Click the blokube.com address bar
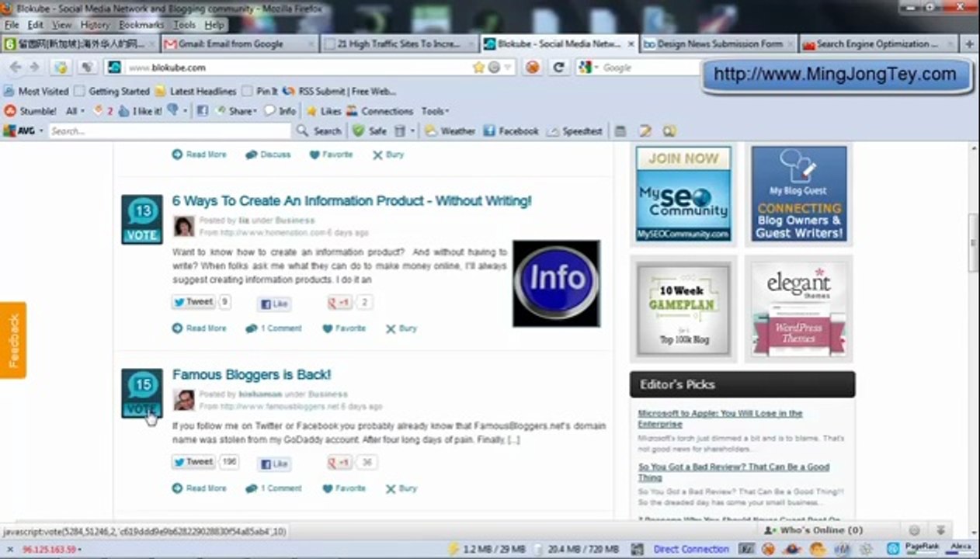The height and width of the screenshot is (559, 980). [x=299, y=68]
